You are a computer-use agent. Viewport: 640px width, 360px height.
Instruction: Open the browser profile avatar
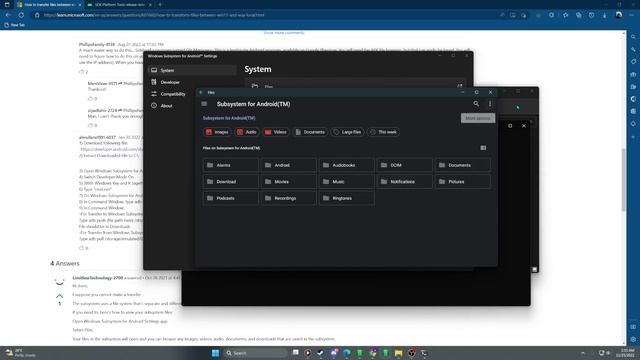point(619,15)
